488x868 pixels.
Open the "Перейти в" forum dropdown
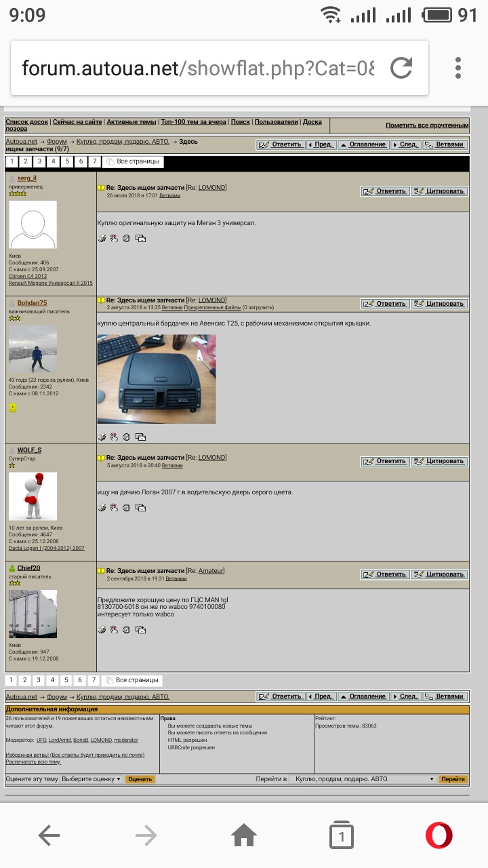[x=363, y=779]
